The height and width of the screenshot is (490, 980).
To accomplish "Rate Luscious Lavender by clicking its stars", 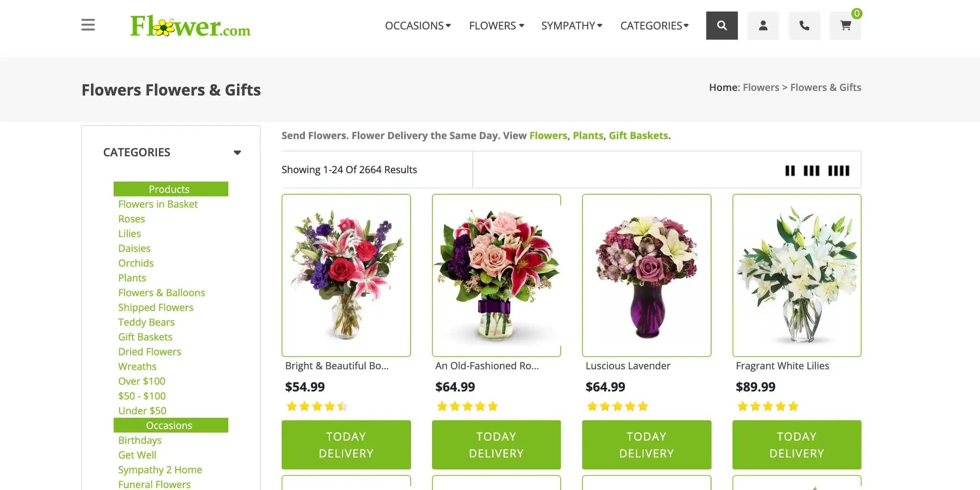I will [x=617, y=406].
